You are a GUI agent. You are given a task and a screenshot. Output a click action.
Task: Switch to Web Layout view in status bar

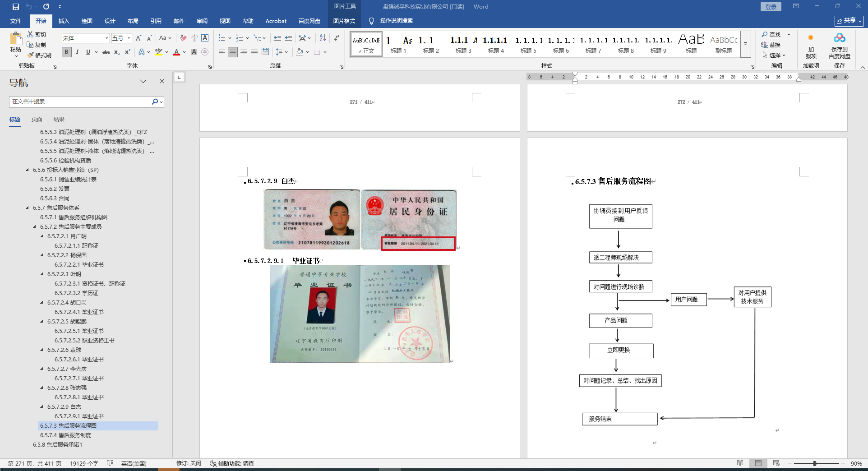point(776,463)
